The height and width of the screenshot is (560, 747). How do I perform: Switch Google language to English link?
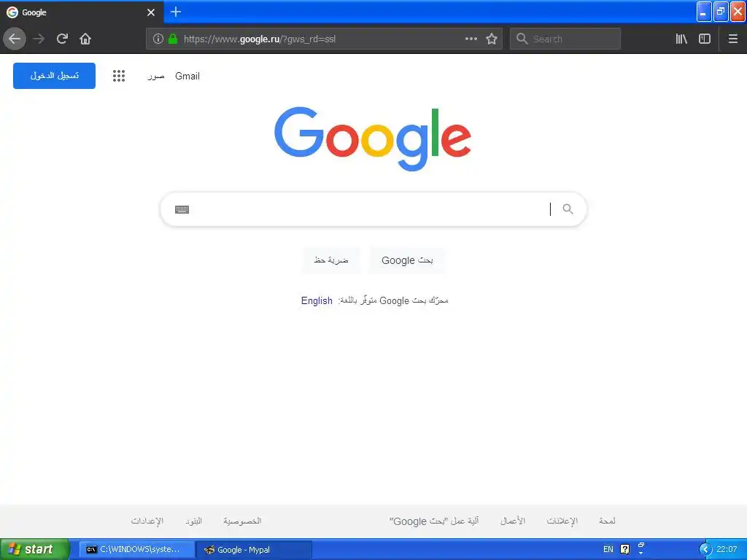(317, 300)
